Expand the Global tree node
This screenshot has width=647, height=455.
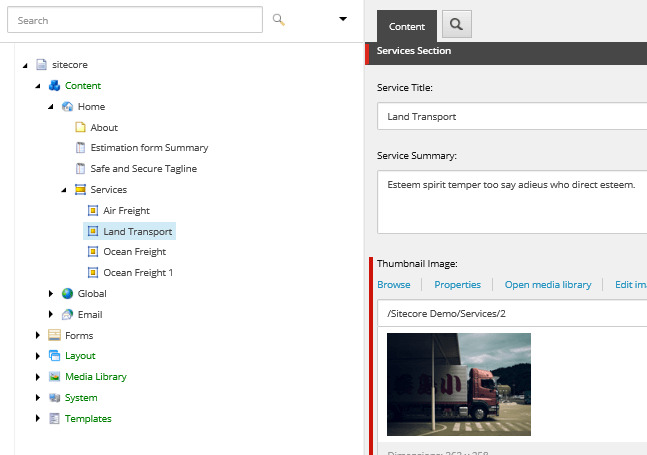pos(52,294)
